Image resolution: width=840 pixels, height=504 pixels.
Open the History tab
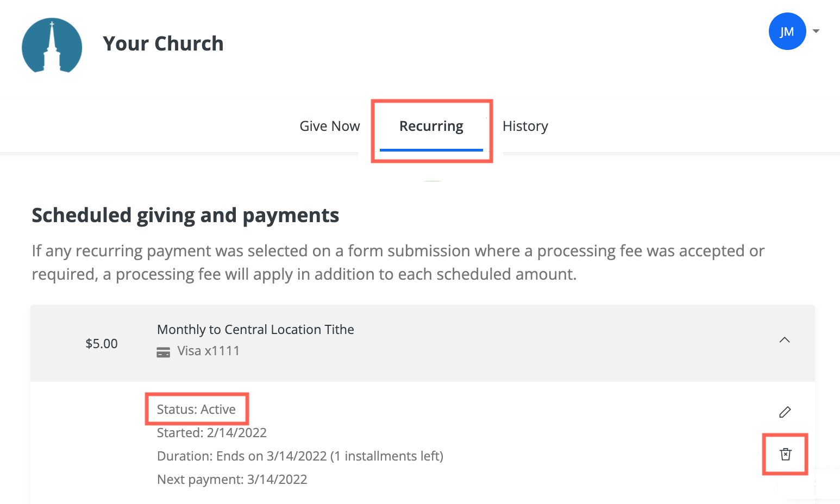[525, 126]
